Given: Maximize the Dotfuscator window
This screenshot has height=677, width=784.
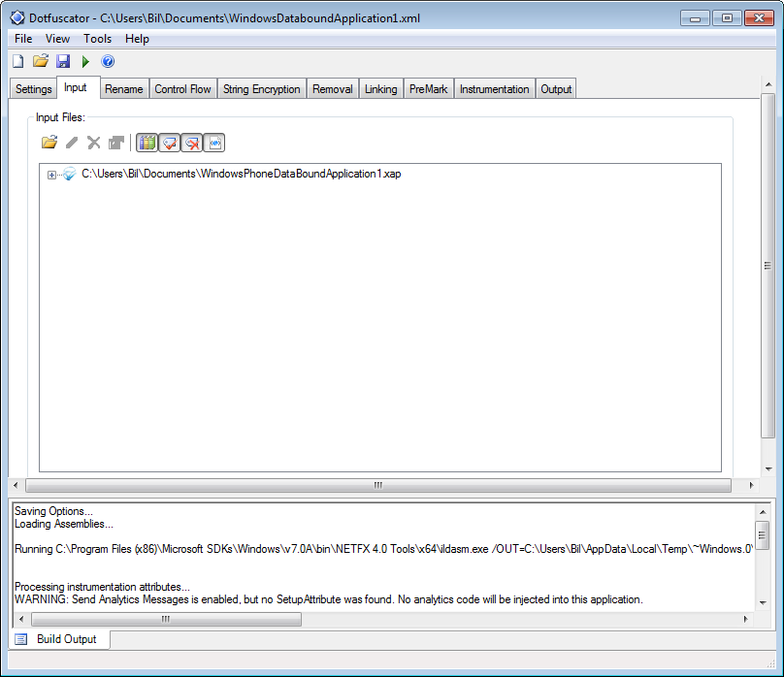Looking at the screenshot, I should pyautogui.click(x=727, y=18).
